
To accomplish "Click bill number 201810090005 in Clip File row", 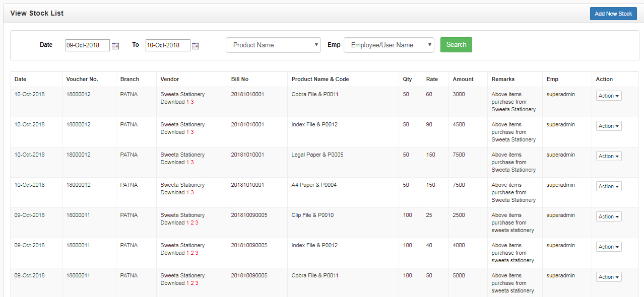I will click(x=249, y=215).
